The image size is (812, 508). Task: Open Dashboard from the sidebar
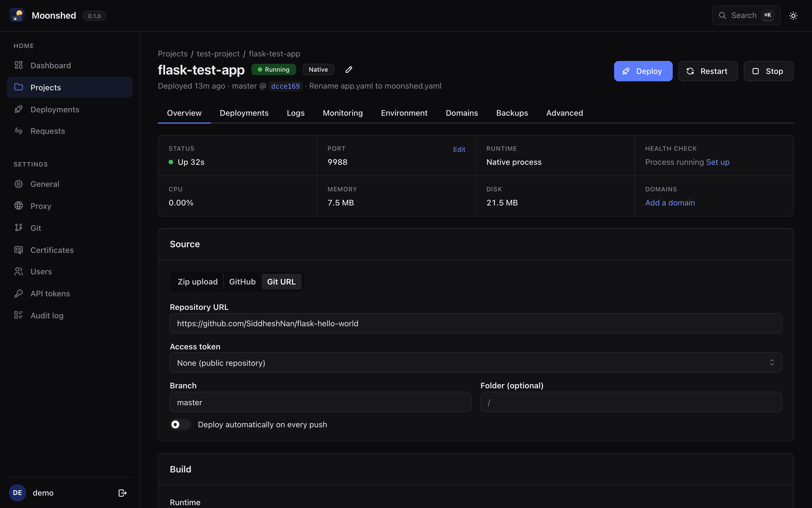(69, 65)
